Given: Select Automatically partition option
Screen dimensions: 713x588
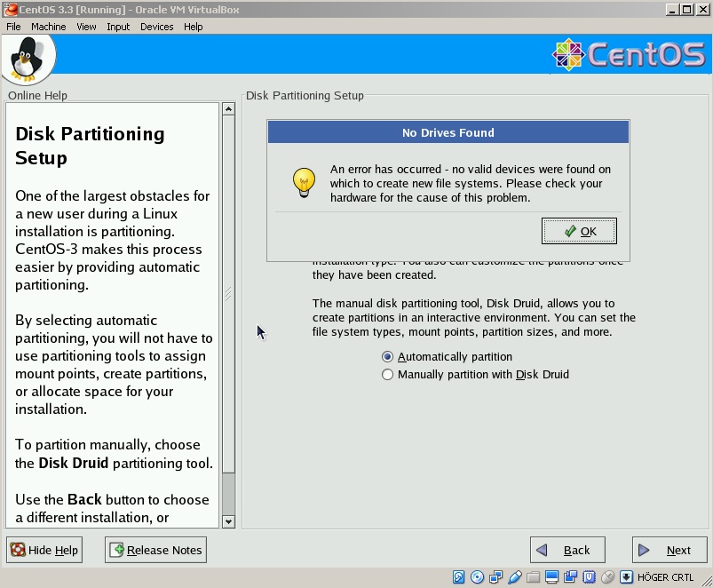Looking at the screenshot, I should click(447, 356).
